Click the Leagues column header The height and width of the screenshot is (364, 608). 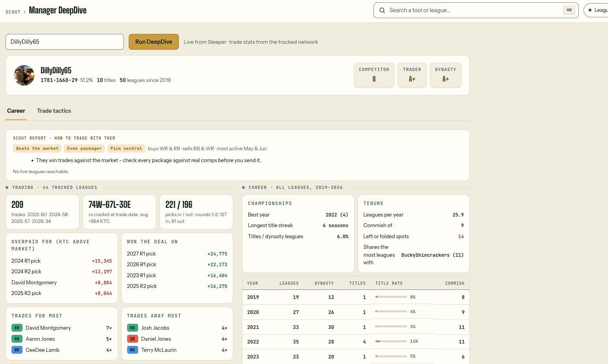click(x=289, y=283)
